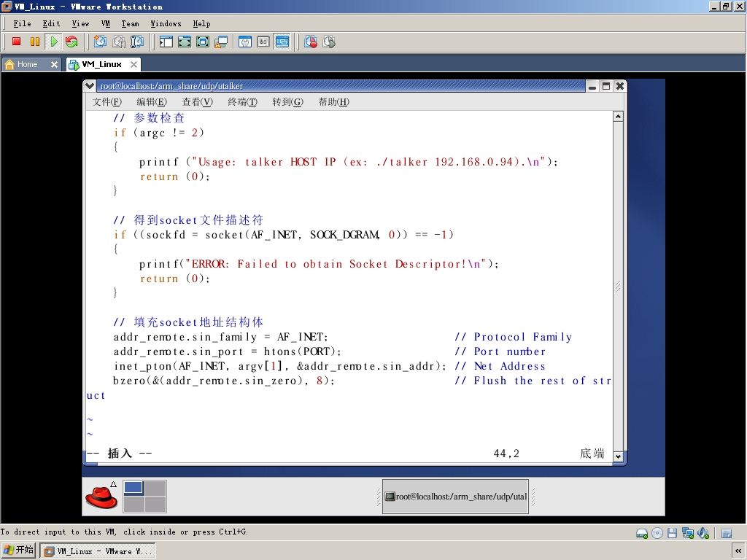Click the '44,2' cursor position text
747x560 pixels.
[x=506, y=454]
